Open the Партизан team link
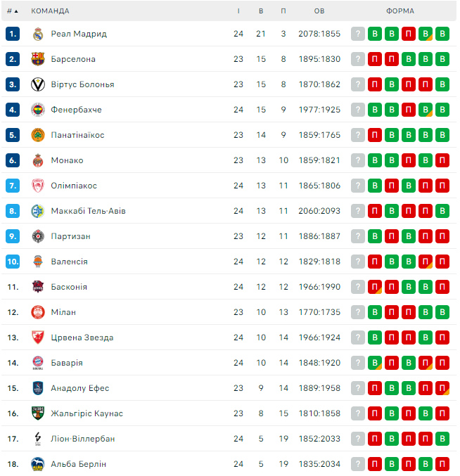460x476 pixels. point(70,236)
